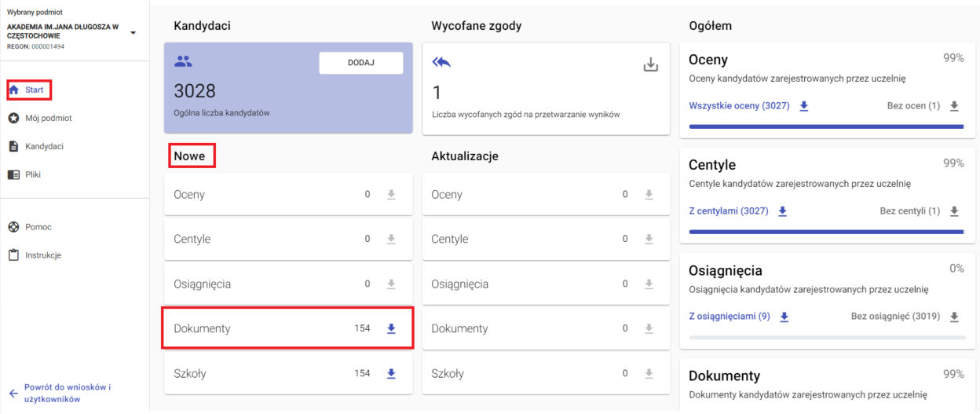Download new Dokumenty with the arrow icon
Image resolution: width=980 pixels, height=414 pixels.
tap(391, 328)
